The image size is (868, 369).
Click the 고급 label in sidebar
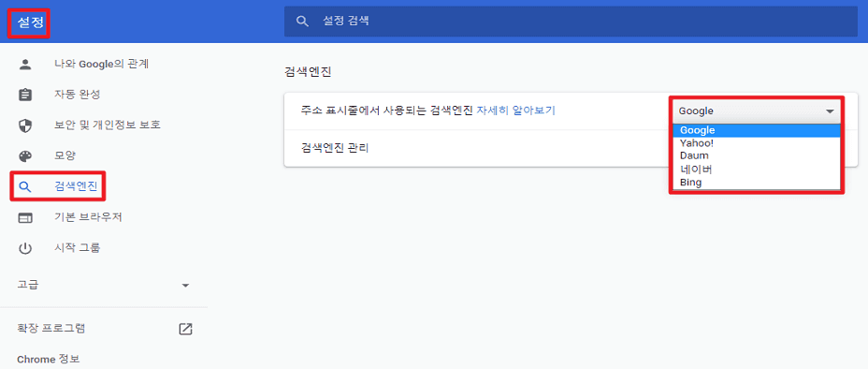click(28, 286)
